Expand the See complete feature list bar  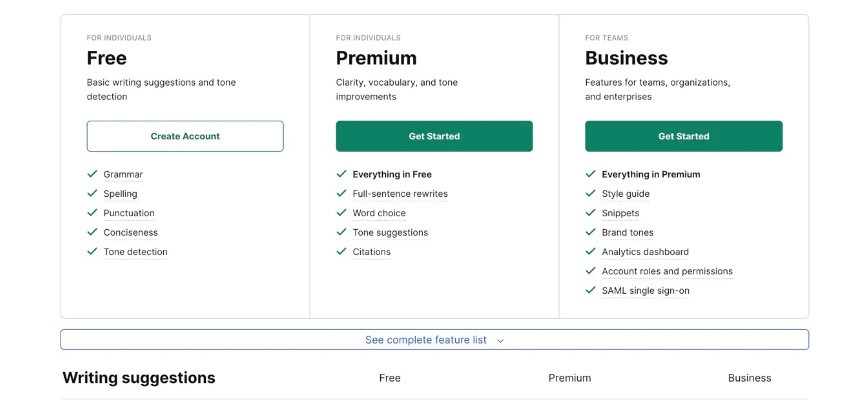(434, 340)
